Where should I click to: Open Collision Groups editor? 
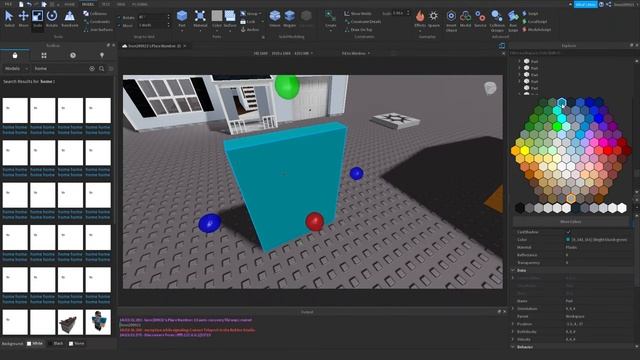point(497,20)
